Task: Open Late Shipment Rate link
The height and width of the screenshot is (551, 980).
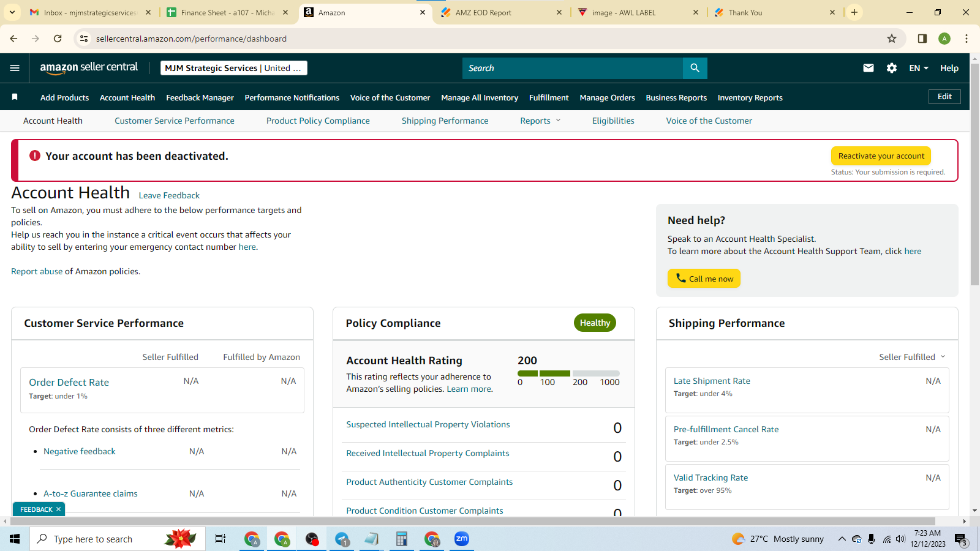Action: [x=712, y=381]
